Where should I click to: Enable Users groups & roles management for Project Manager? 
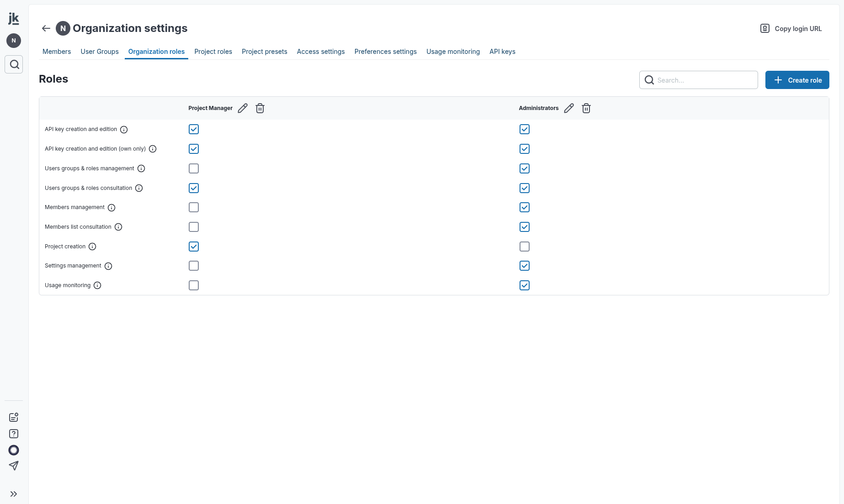coord(194,168)
